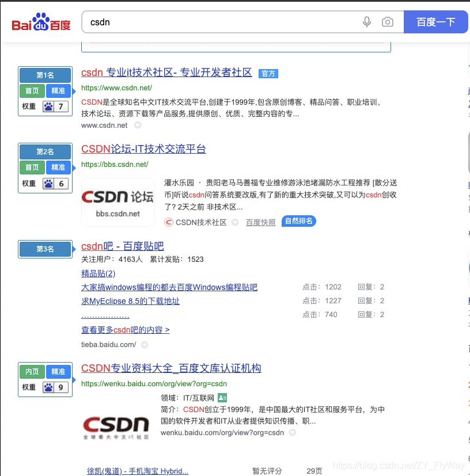The height and width of the screenshot is (476, 470).
Task: Open the CSDN论坛-IT技术交流平台 result
Action: [x=143, y=149]
